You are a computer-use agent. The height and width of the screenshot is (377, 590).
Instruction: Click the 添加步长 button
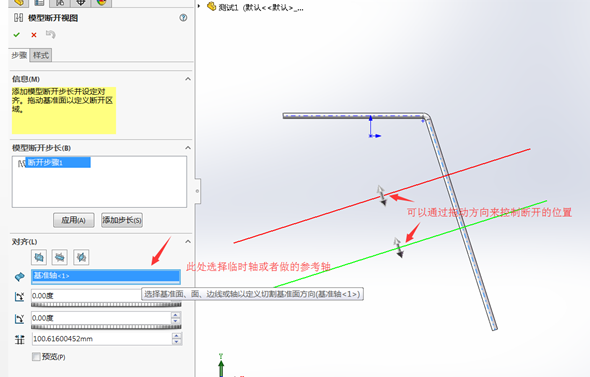click(x=122, y=220)
